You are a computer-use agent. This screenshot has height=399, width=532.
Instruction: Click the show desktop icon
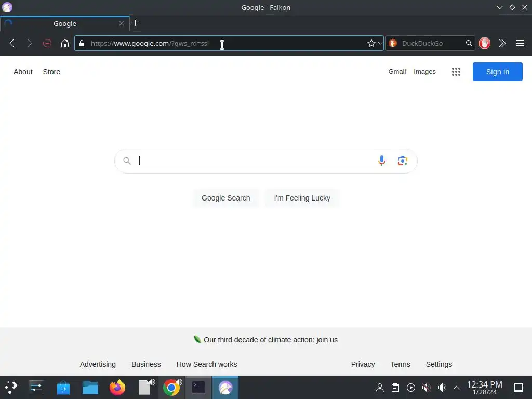tap(518, 388)
